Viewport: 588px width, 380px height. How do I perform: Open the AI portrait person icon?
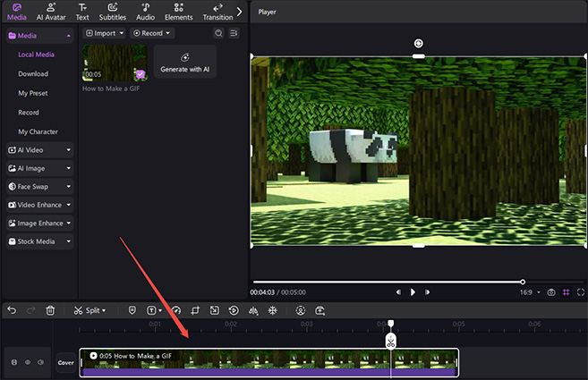pos(301,310)
